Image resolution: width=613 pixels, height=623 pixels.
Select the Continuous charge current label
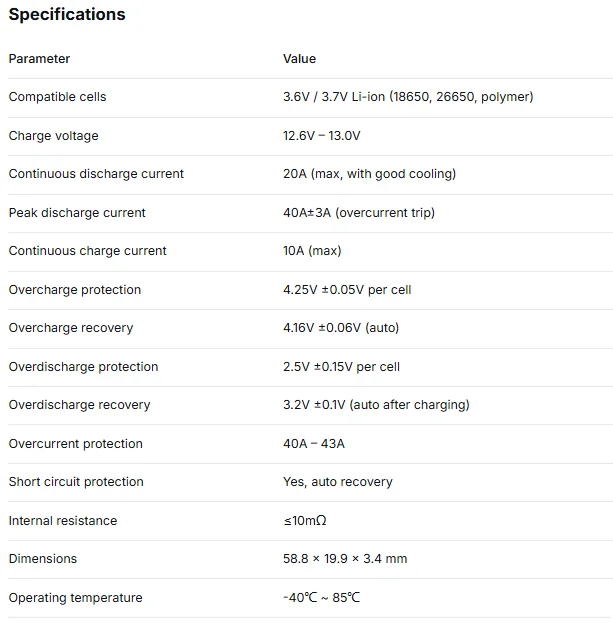(x=87, y=251)
